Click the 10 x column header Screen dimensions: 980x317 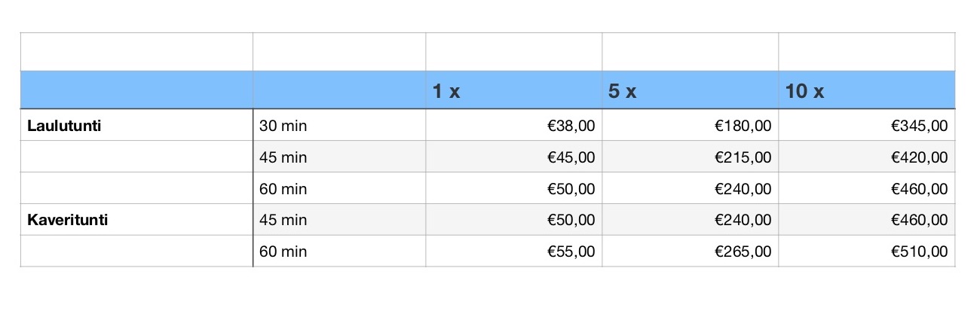point(867,90)
